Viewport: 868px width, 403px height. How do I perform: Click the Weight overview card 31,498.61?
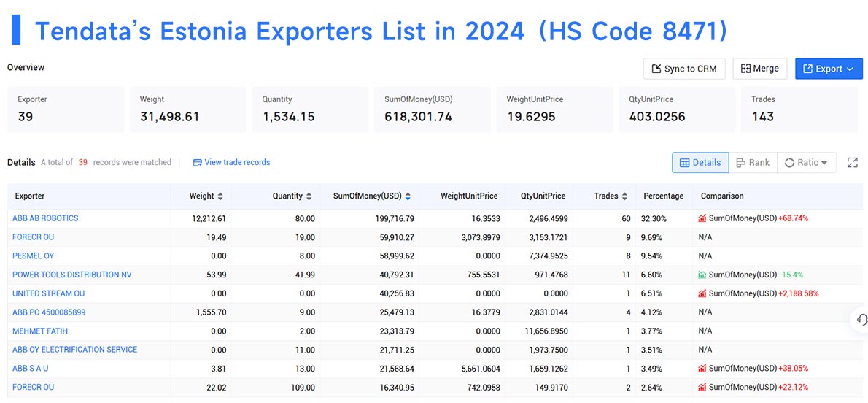click(187, 110)
